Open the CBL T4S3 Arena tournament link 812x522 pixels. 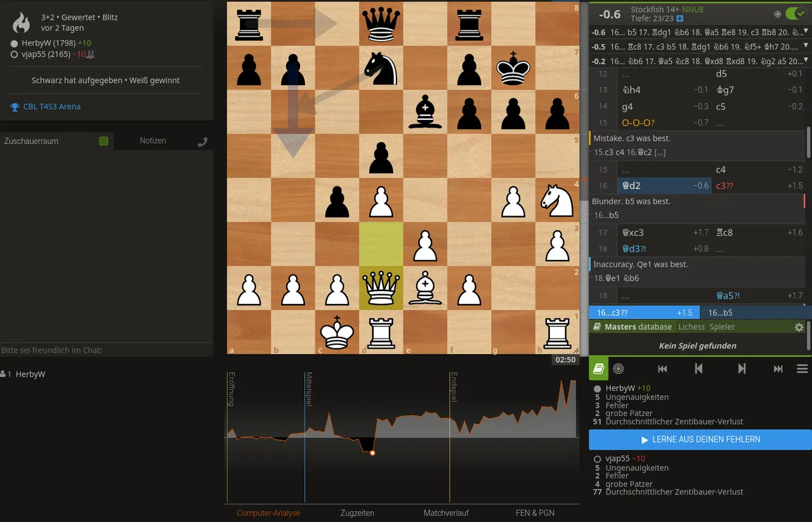click(x=52, y=107)
